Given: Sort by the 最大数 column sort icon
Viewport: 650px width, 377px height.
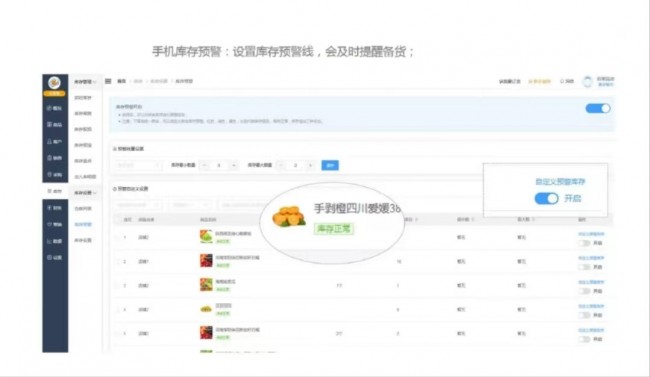Looking at the screenshot, I should [x=533, y=219].
